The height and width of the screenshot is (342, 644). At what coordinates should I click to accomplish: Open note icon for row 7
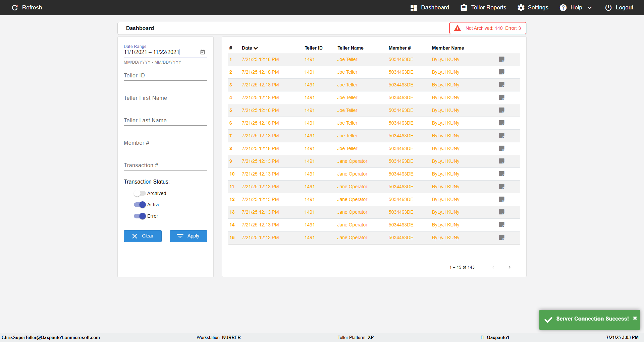pos(502,136)
